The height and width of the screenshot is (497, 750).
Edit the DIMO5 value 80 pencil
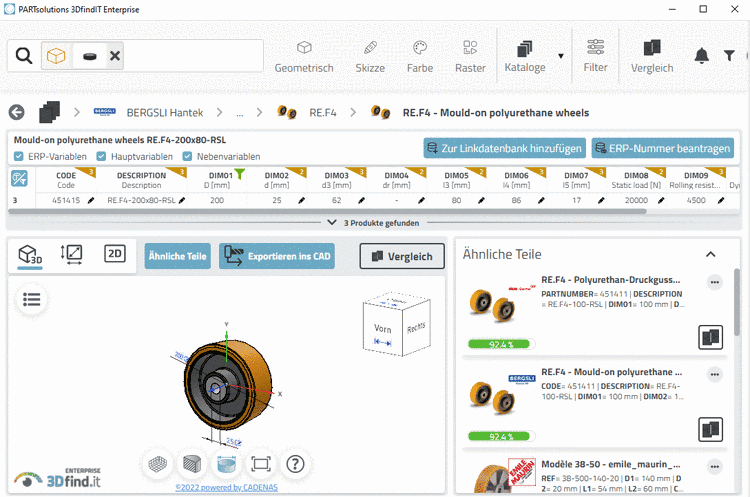[481, 200]
